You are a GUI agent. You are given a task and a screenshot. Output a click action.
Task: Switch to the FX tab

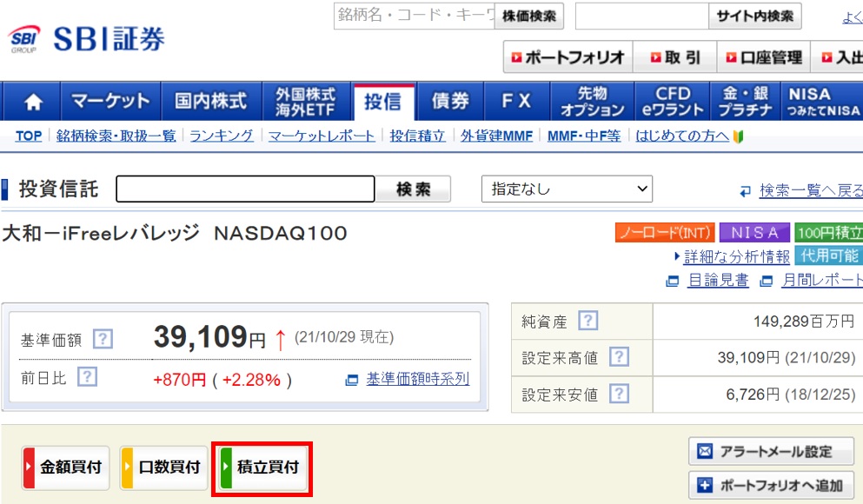click(516, 102)
